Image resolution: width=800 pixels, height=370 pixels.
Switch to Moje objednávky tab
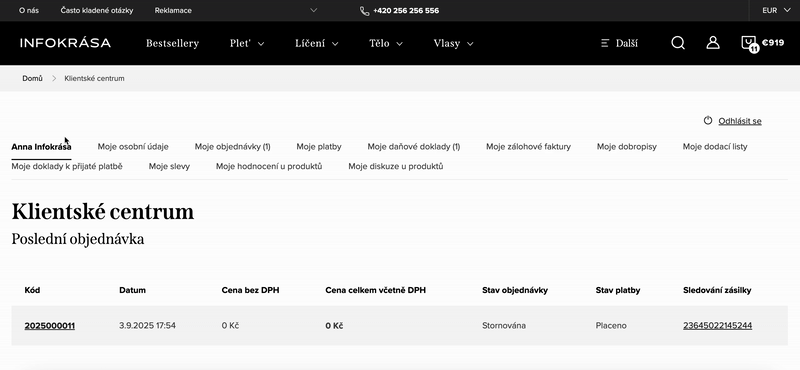click(232, 146)
